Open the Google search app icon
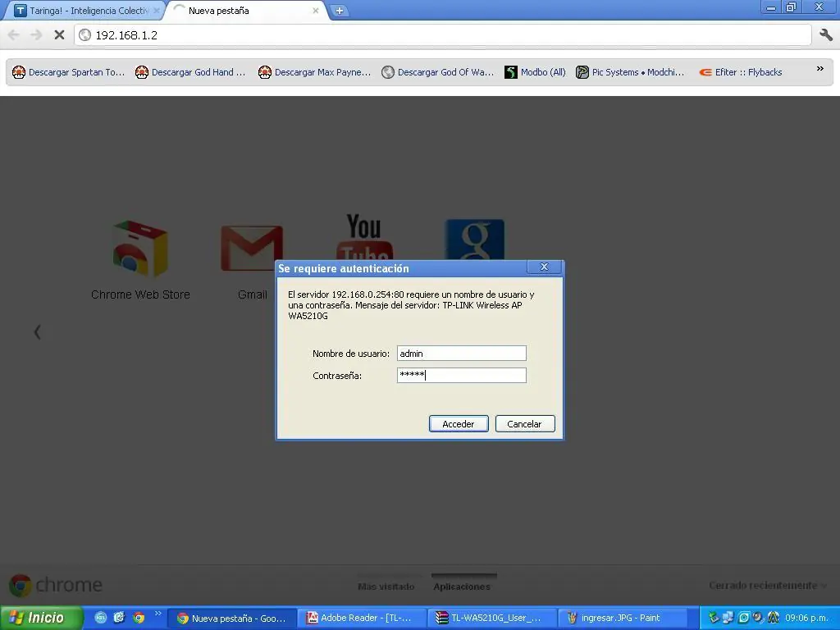Viewport: 840px width, 630px height. point(475,240)
